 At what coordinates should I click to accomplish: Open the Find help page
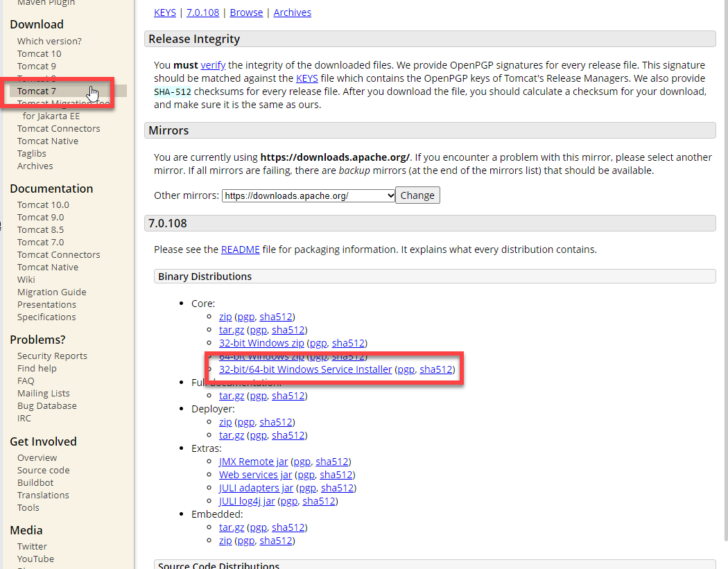tap(37, 369)
